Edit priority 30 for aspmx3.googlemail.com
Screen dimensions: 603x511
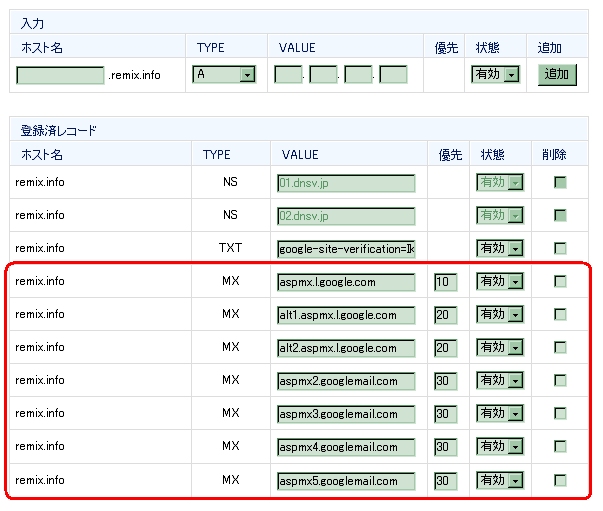click(x=446, y=414)
